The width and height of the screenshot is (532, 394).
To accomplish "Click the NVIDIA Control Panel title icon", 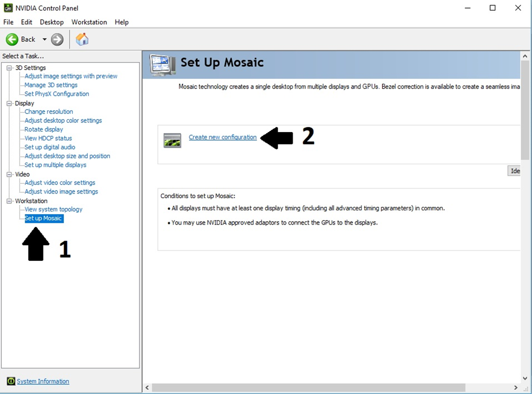I will click(x=8, y=8).
